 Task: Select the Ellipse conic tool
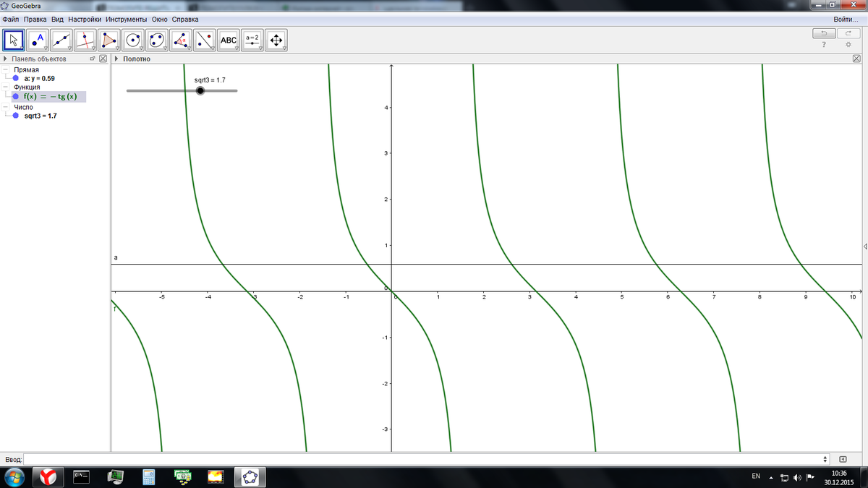click(158, 40)
